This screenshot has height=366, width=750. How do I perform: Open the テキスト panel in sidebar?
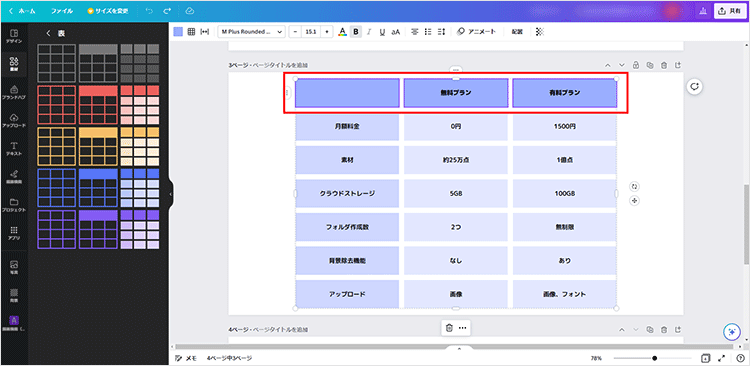[x=14, y=148]
